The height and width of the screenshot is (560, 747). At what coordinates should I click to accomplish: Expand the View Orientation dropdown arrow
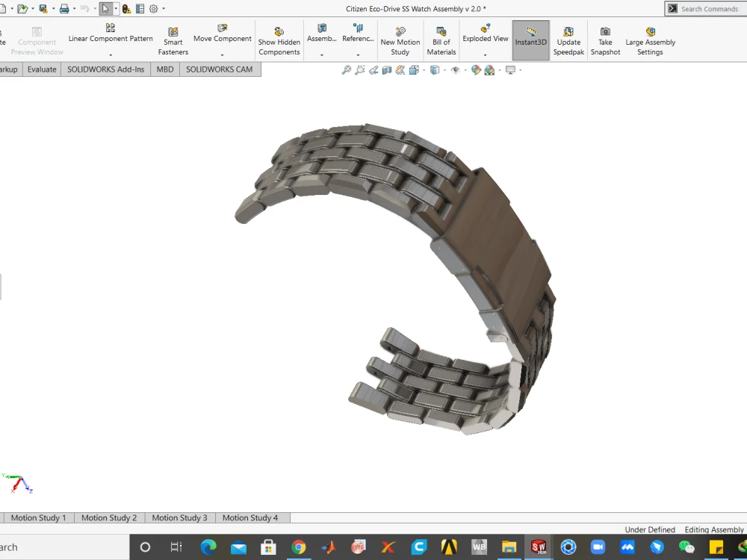pyautogui.click(x=424, y=70)
